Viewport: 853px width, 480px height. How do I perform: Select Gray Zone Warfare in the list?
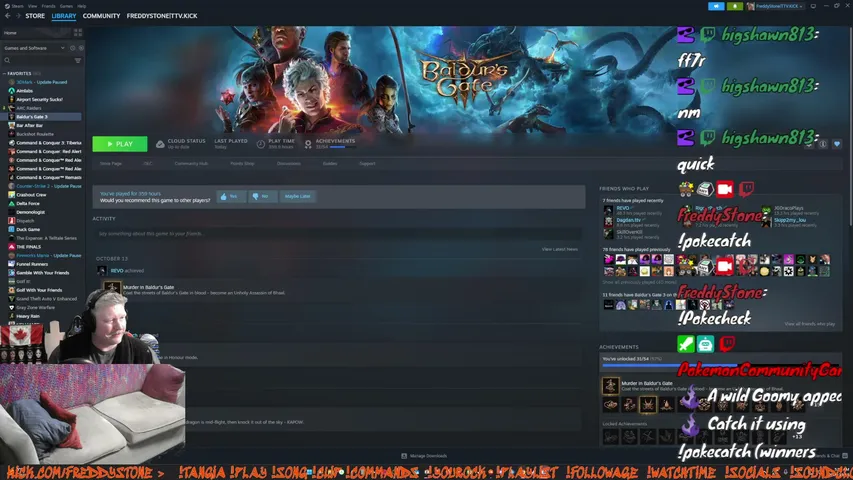[x=35, y=307]
